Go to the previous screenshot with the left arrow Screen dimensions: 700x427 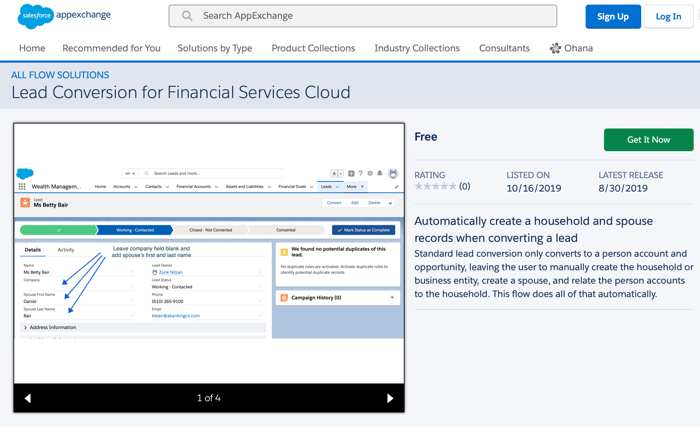28,398
